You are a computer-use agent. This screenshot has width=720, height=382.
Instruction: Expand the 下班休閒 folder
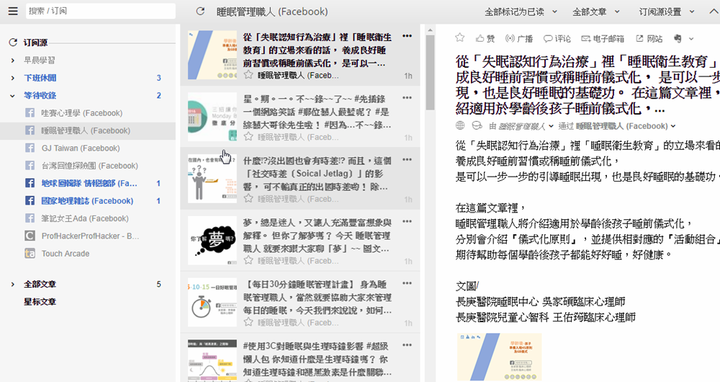(x=12, y=78)
